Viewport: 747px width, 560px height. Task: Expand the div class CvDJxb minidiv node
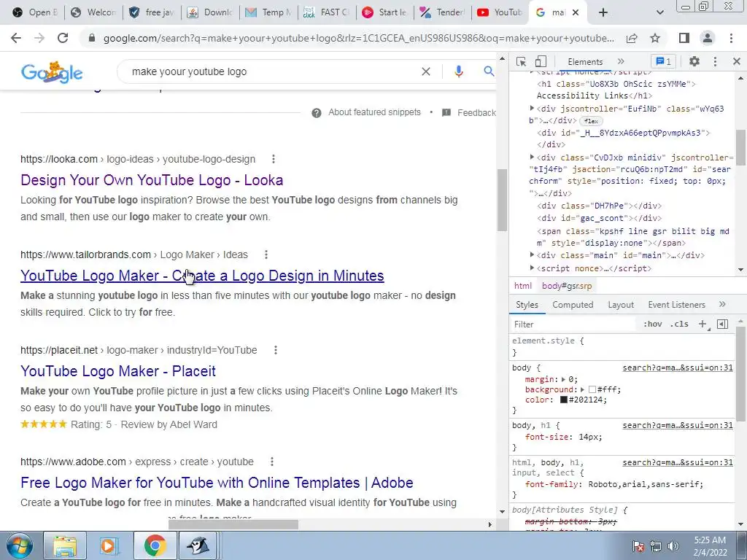532,157
